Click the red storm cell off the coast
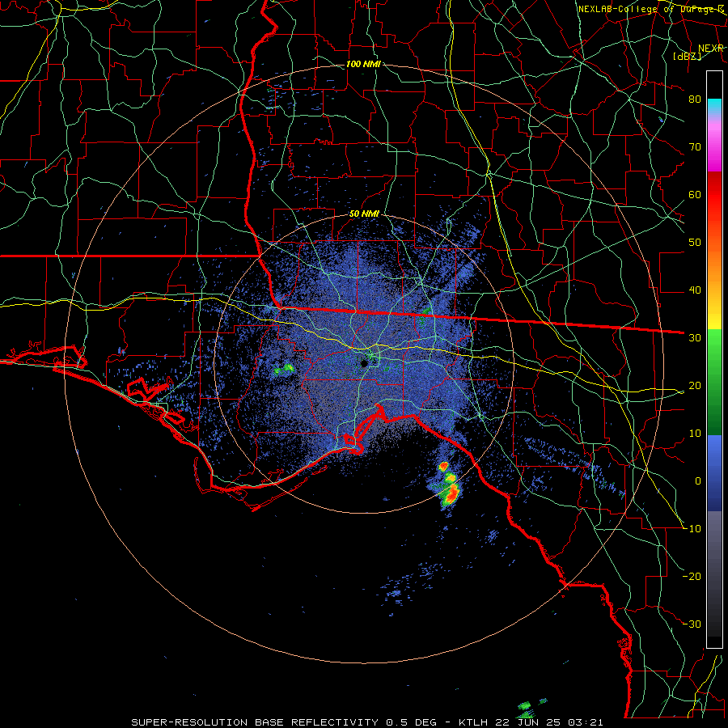Viewport: 728px width, 728px height. tap(451, 493)
